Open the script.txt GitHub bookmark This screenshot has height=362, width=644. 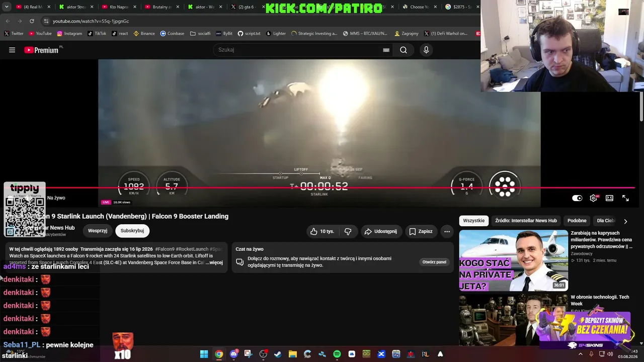pos(249,34)
